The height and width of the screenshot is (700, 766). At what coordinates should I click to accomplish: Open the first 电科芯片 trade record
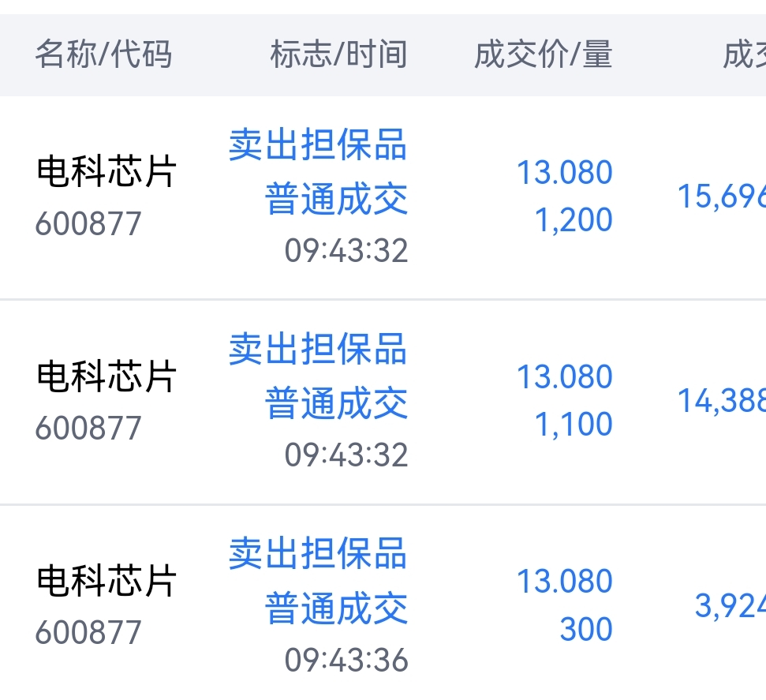click(x=383, y=197)
